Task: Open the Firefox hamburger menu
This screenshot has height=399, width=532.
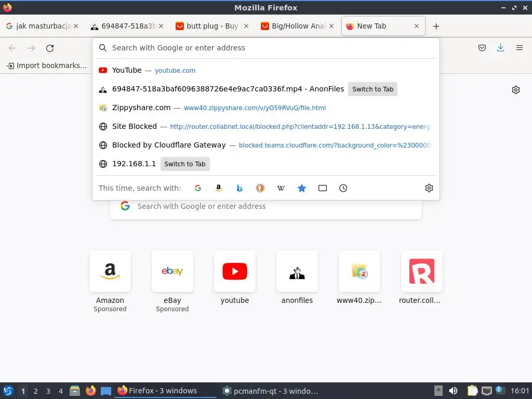Action: point(520,48)
